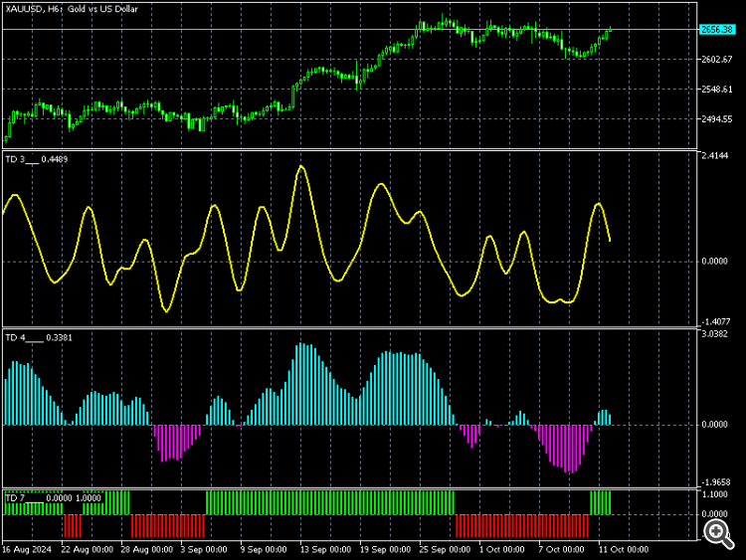Click the TD 3 indicator label
The height and width of the screenshot is (560, 746).
(x=37, y=159)
